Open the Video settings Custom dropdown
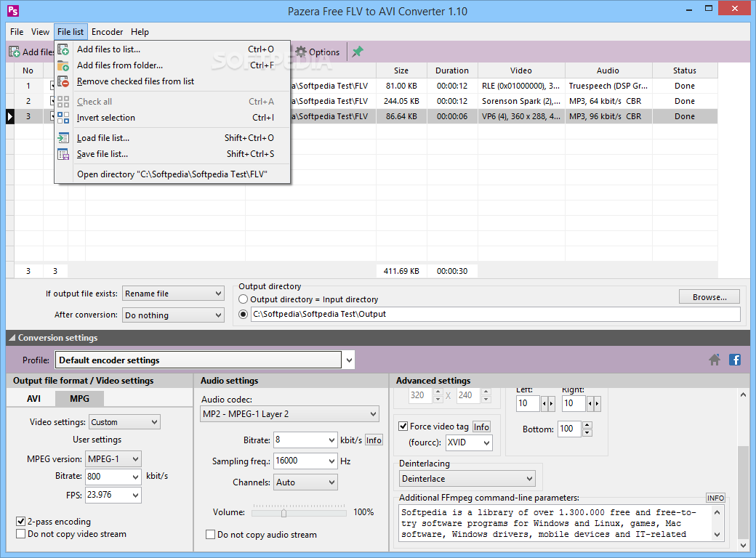756x558 pixels. point(124,422)
